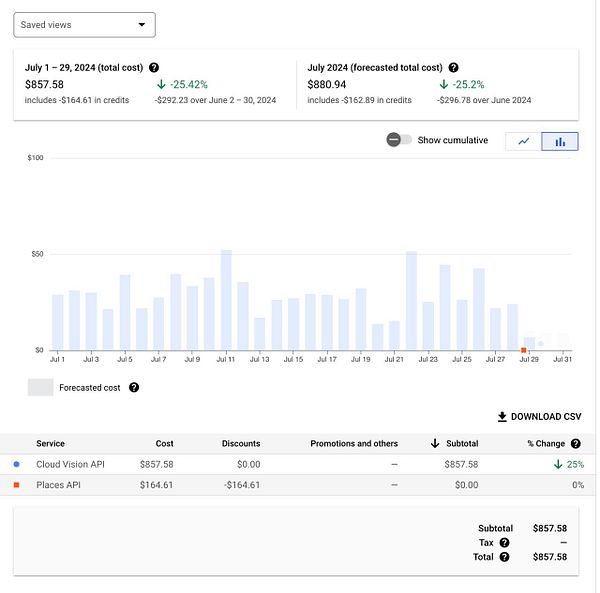The width and height of the screenshot is (600, 593).
Task: Click the Promotions and others column header
Action: click(x=354, y=443)
